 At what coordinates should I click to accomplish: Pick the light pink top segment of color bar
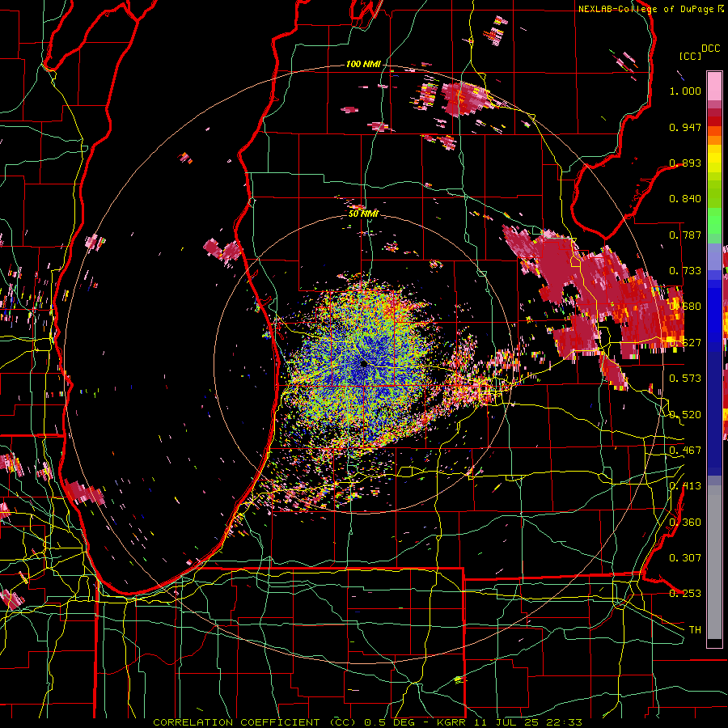tap(714, 86)
